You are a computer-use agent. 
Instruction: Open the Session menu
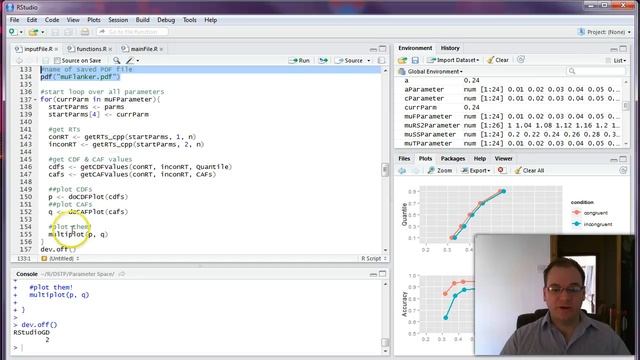pyautogui.click(x=118, y=20)
